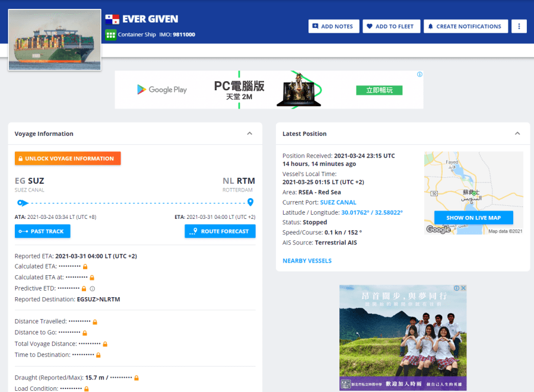Click the AIS Source Terrestrial AIS text
This screenshot has height=392, width=534.
coord(320,243)
